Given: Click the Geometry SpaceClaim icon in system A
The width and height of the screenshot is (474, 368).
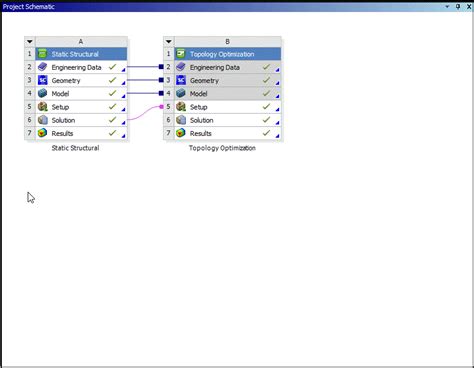Looking at the screenshot, I should (x=42, y=80).
